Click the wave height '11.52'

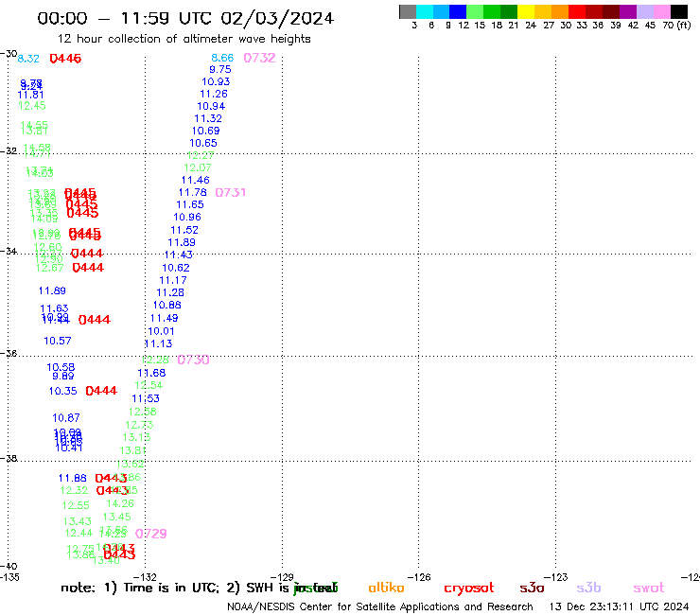pos(184,230)
